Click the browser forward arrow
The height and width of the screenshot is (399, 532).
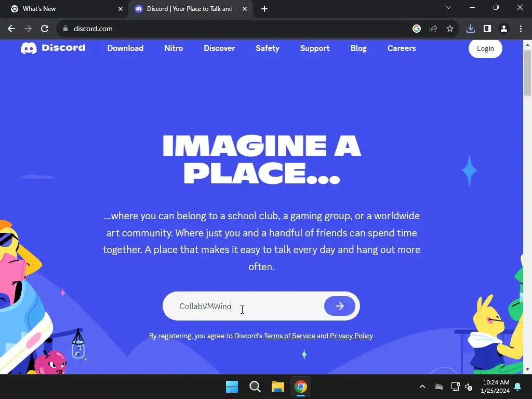[28, 29]
